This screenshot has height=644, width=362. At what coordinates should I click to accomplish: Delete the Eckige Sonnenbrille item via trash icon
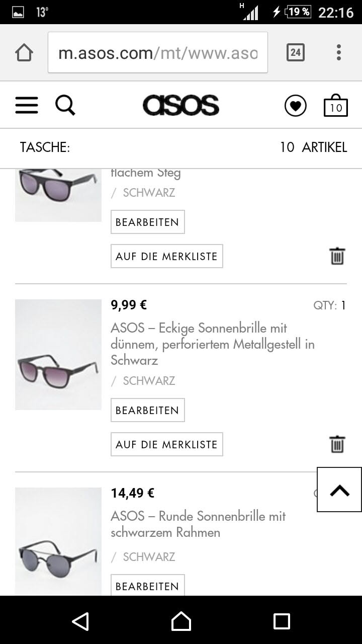tap(337, 444)
